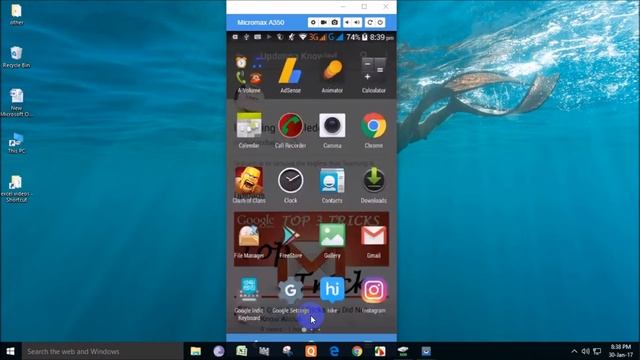Click the Micromax A350 device title

coord(261,22)
